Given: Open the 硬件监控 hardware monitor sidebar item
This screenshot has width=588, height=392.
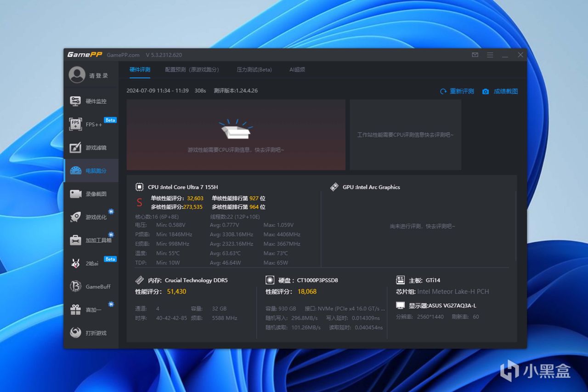Looking at the screenshot, I should (91, 101).
